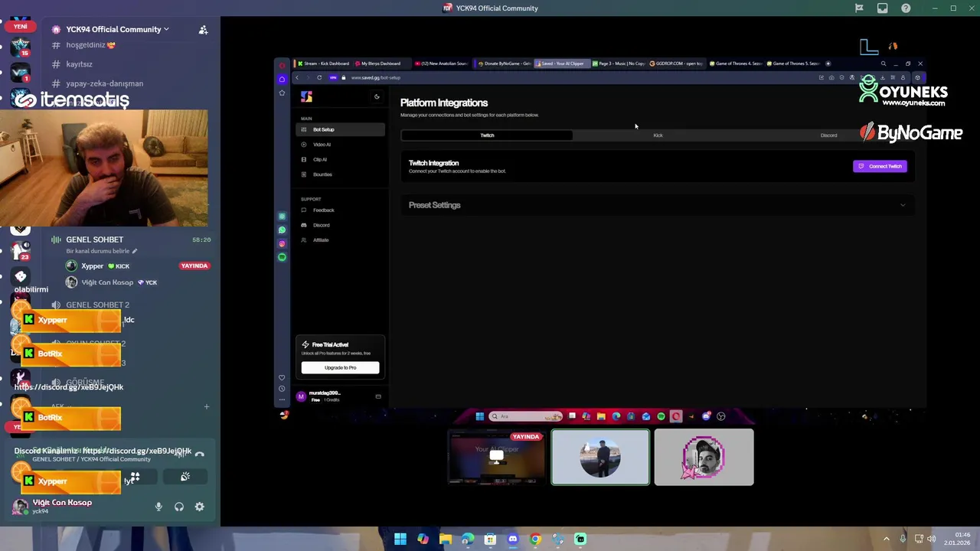Open the Feedback support link

click(340, 210)
